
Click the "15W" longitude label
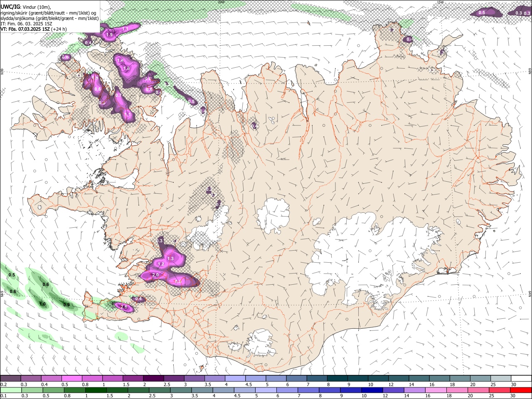click(x=440, y=2)
